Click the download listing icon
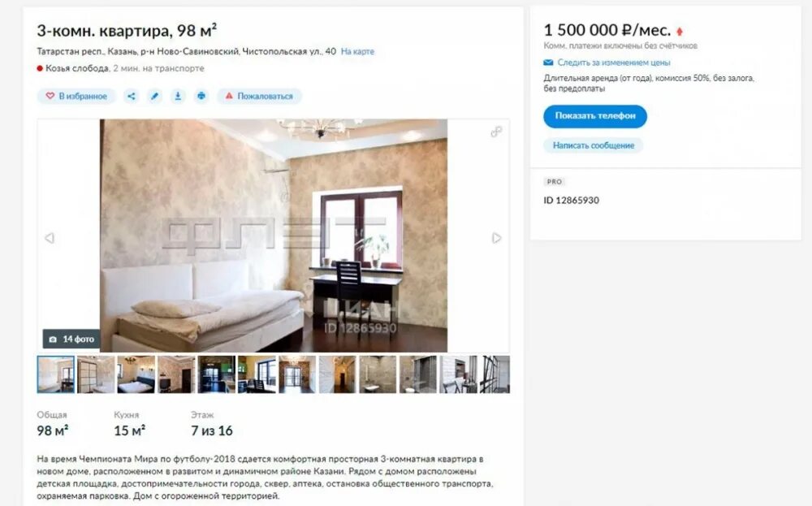Image resolution: width=812 pixels, height=506 pixels. [x=178, y=97]
